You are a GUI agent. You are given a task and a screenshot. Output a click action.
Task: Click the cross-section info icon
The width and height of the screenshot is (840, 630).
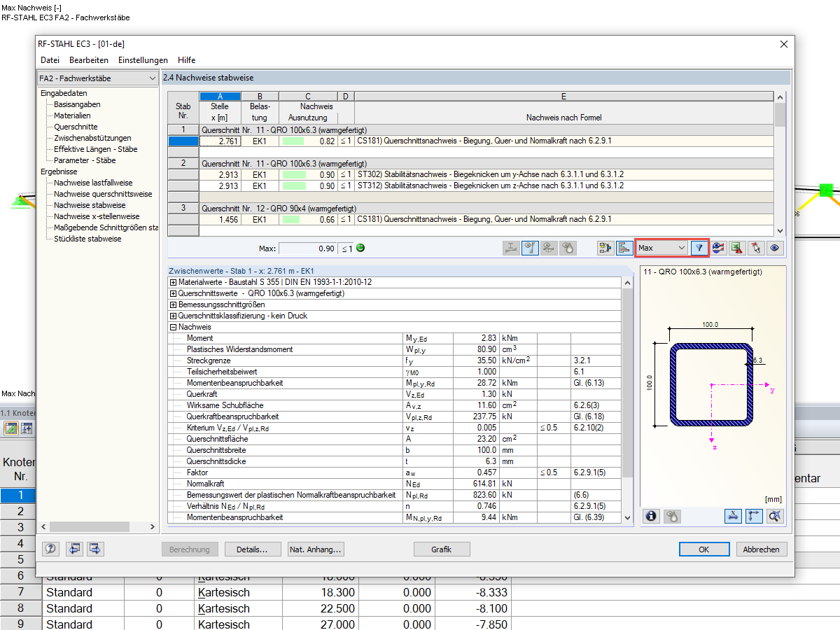click(x=652, y=516)
